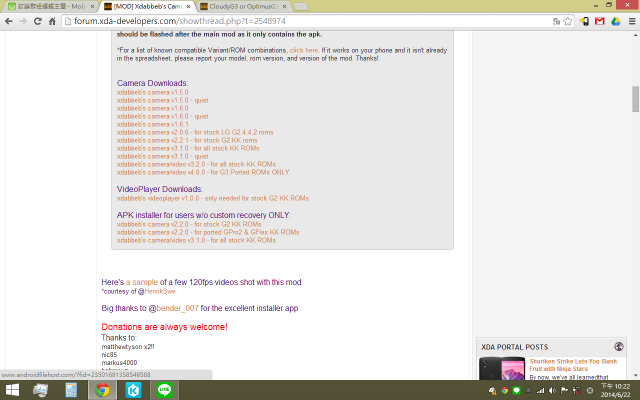Click the 'Donations are always welcome!' text
640x400 pixels.
point(164,327)
